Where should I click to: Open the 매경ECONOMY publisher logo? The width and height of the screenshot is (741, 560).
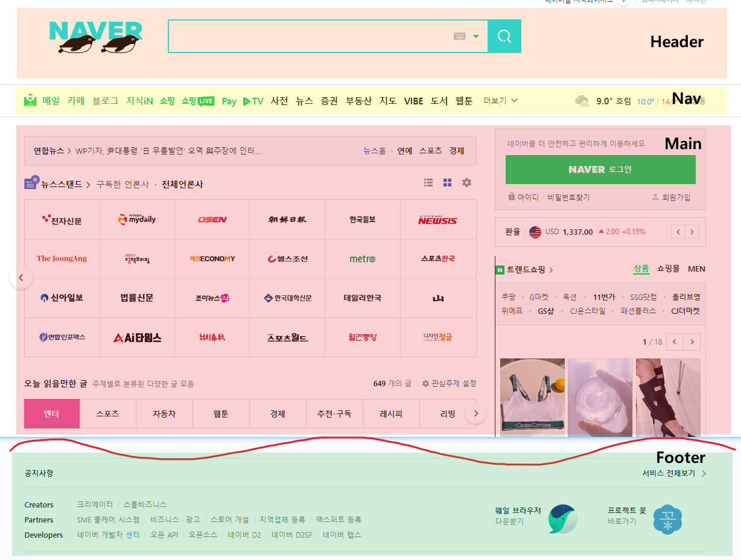pyautogui.click(x=212, y=259)
